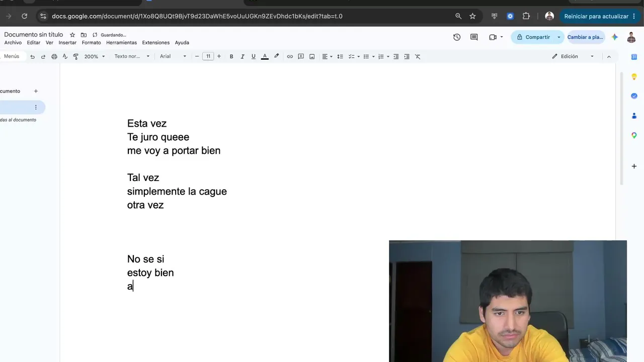
Task: Clear formatting with the toolbar icon
Action: click(418, 56)
